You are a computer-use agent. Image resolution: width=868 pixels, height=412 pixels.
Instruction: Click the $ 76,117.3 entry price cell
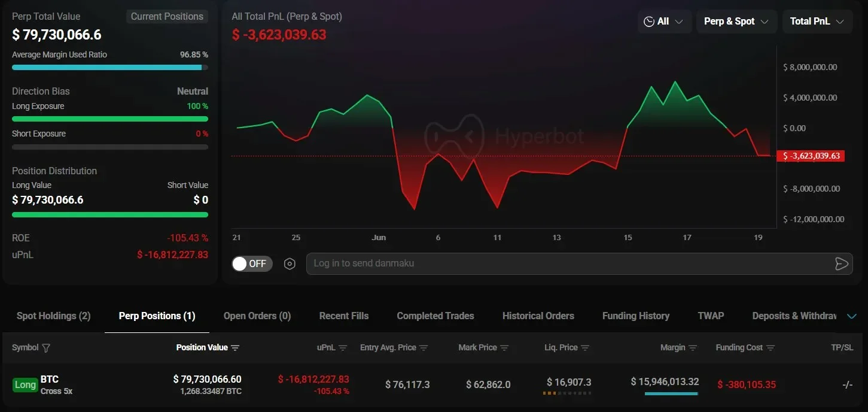[x=407, y=384]
